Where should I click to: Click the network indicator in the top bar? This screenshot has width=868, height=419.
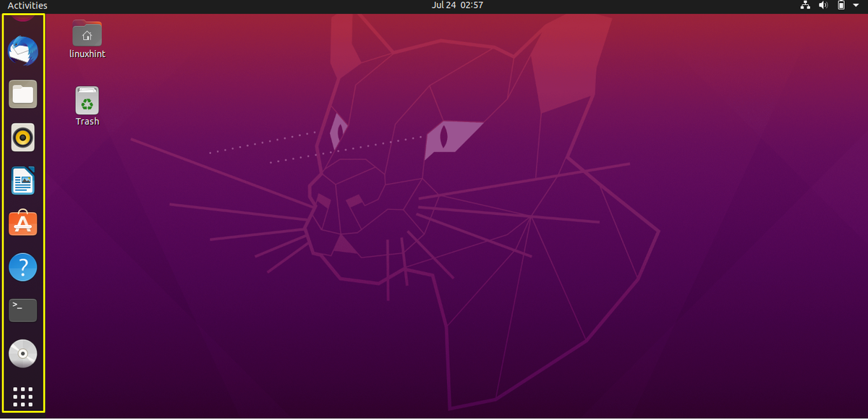(x=805, y=5)
